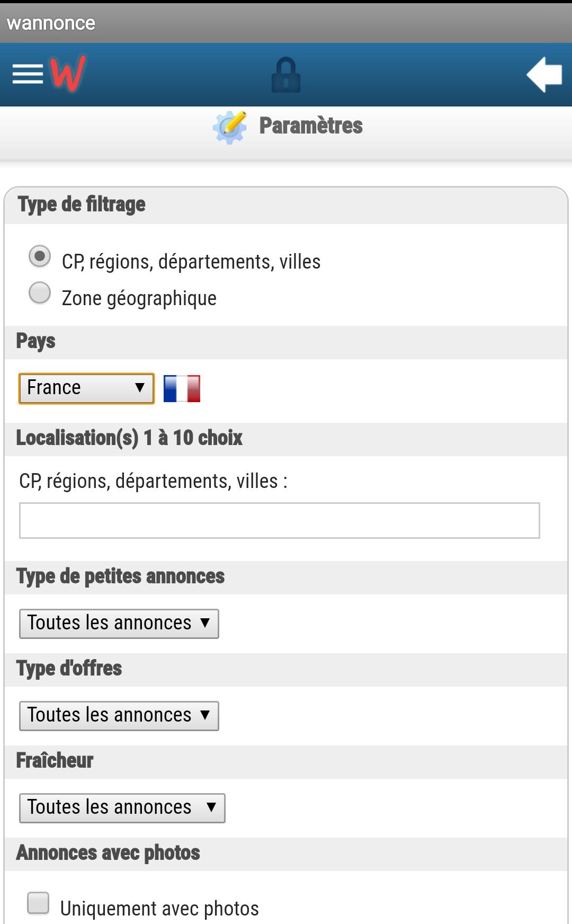This screenshot has width=572, height=924.
Task: Tap the Paramètres page title
Action: [311, 126]
